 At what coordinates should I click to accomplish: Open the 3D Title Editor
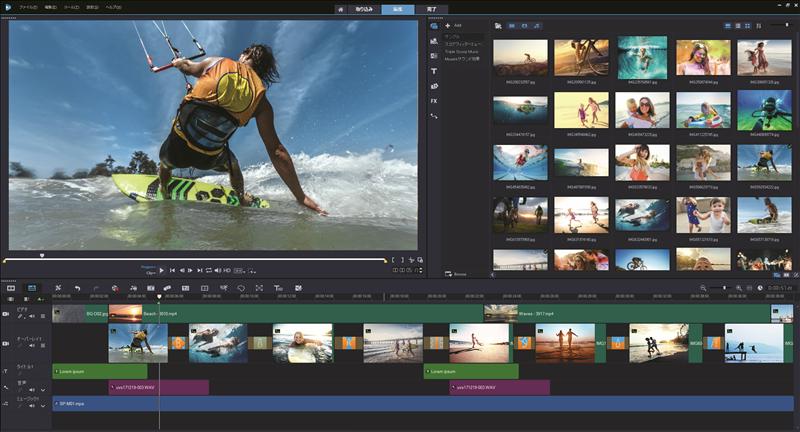tap(278, 288)
